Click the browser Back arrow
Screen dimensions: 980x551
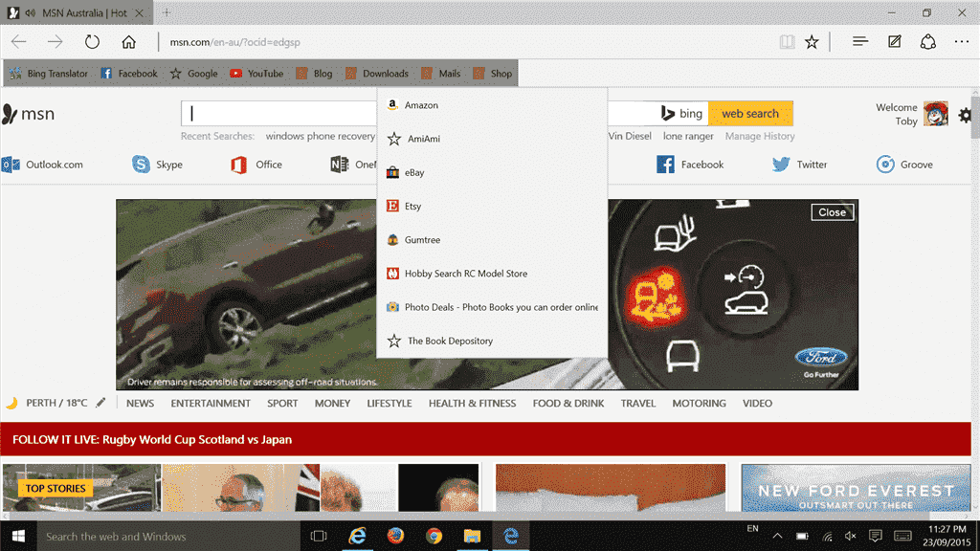[x=19, y=42]
